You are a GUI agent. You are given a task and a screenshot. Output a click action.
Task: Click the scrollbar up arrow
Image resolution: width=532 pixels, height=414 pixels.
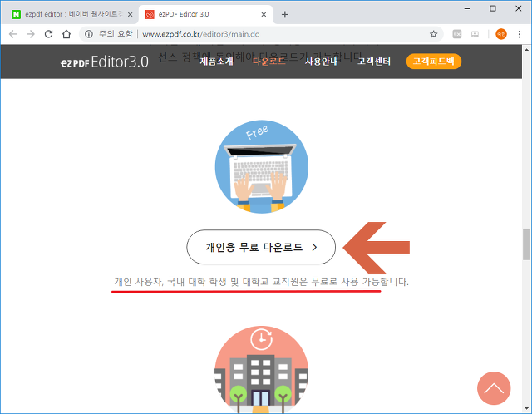526,49
